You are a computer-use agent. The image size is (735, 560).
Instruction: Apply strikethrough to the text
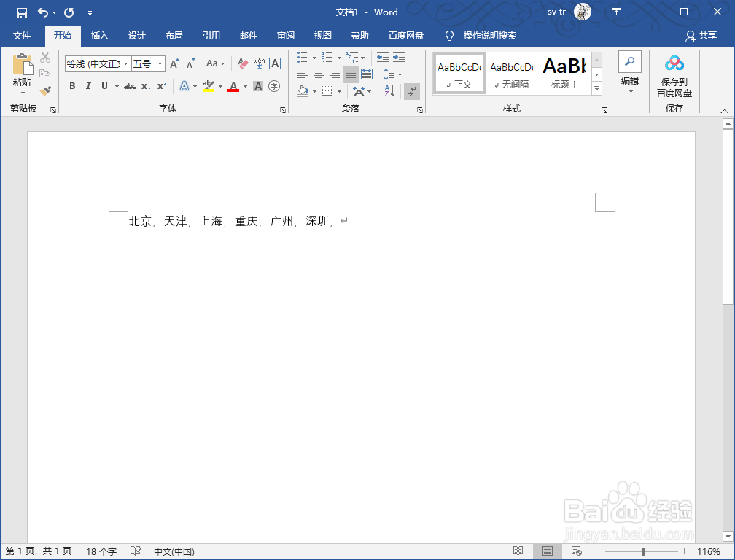(129, 86)
